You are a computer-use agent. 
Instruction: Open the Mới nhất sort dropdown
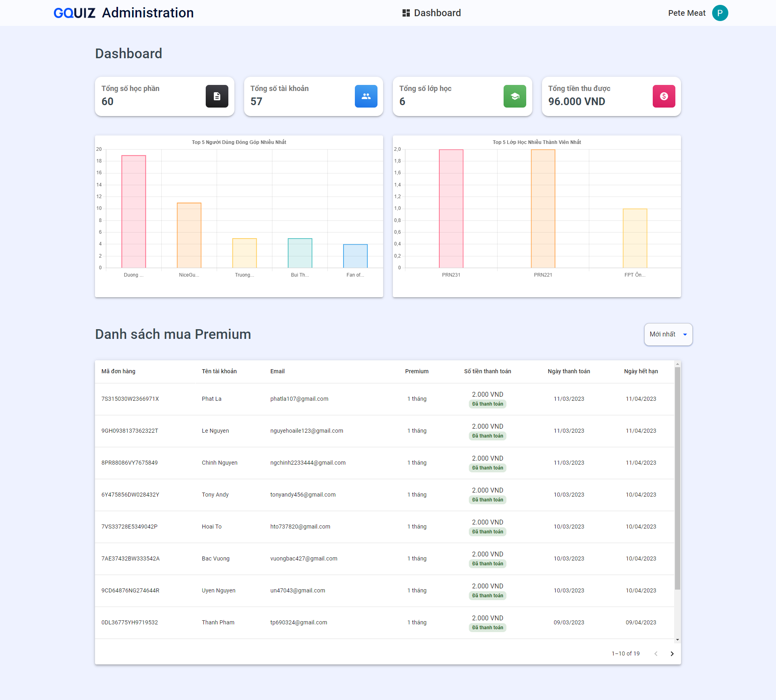point(663,334)
